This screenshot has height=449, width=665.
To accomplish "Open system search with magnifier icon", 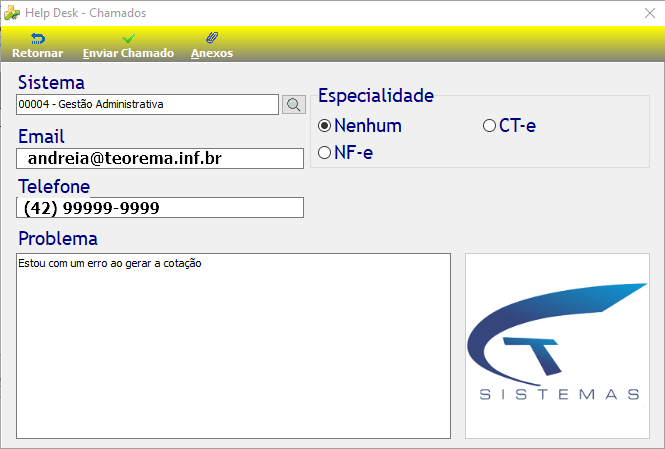I will click(x=293, y=104).
